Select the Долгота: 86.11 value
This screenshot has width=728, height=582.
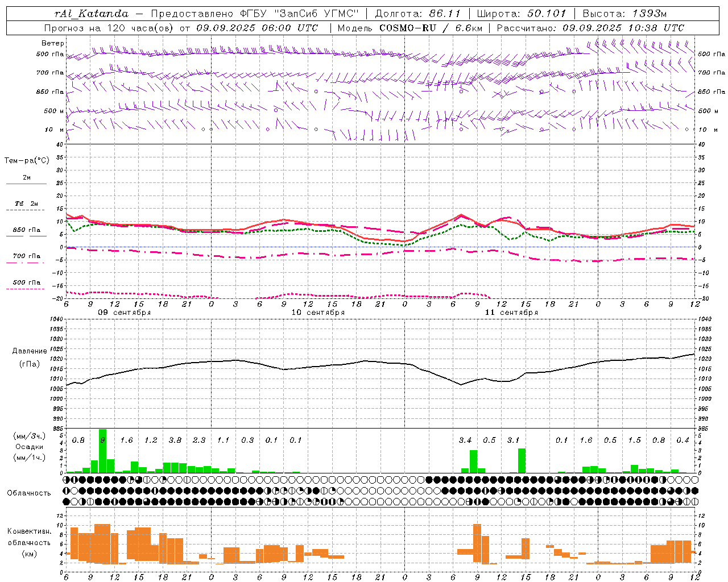pyautogui.click(x=417, y=14)
